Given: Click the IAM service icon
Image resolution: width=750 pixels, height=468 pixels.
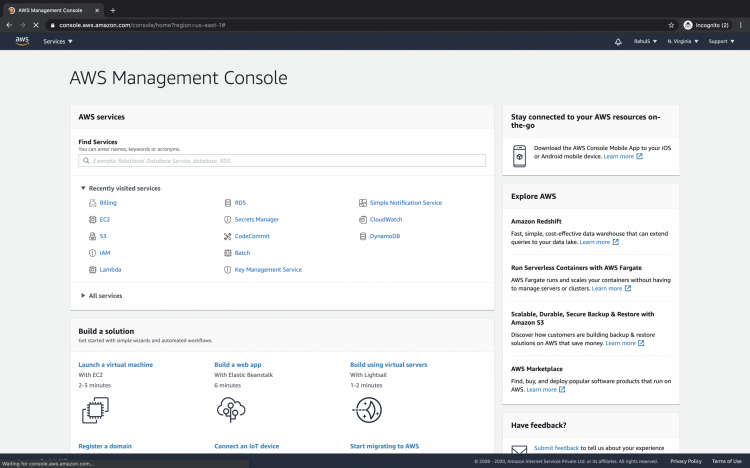Looking at the screenshot, I should pyautogui.click(x=92, y=253).
